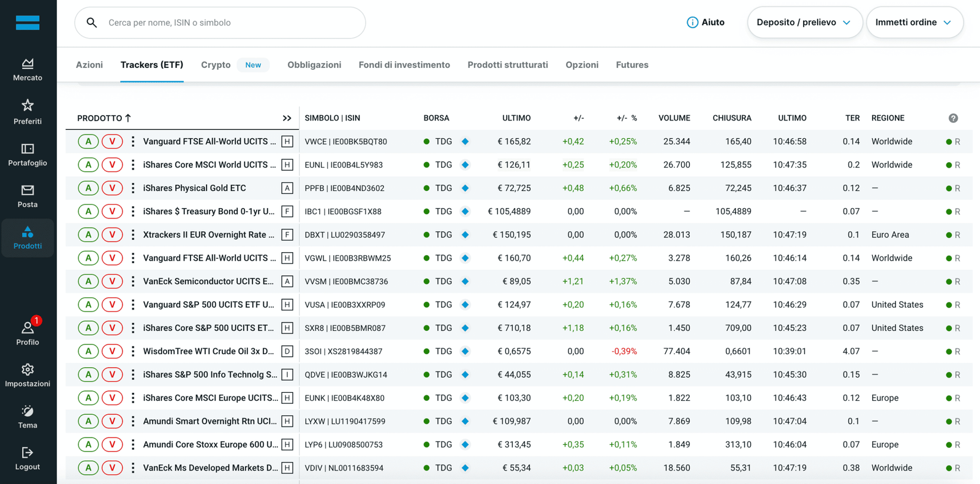Click buy (A) for Amundi Core Stoxx Europe 600
This screenshot has width=980, height=484.
click(89, 445)
